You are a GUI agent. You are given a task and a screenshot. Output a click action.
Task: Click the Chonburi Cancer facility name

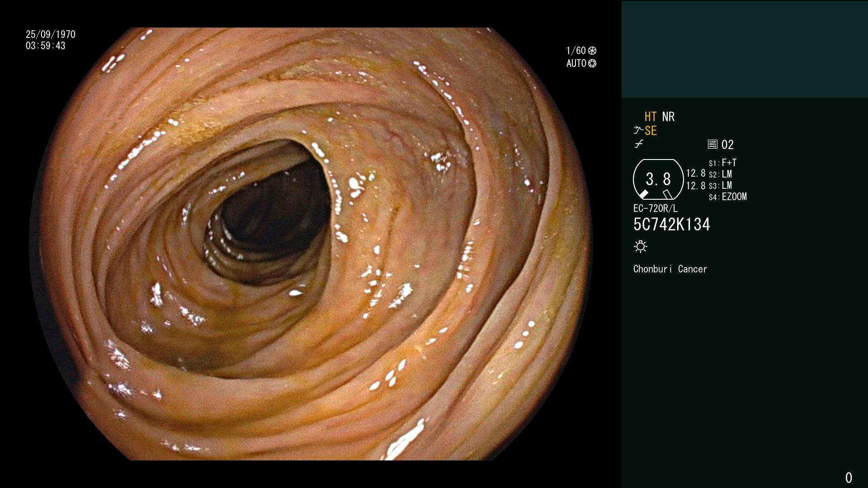pyautogui.click(x=670, y=269)
